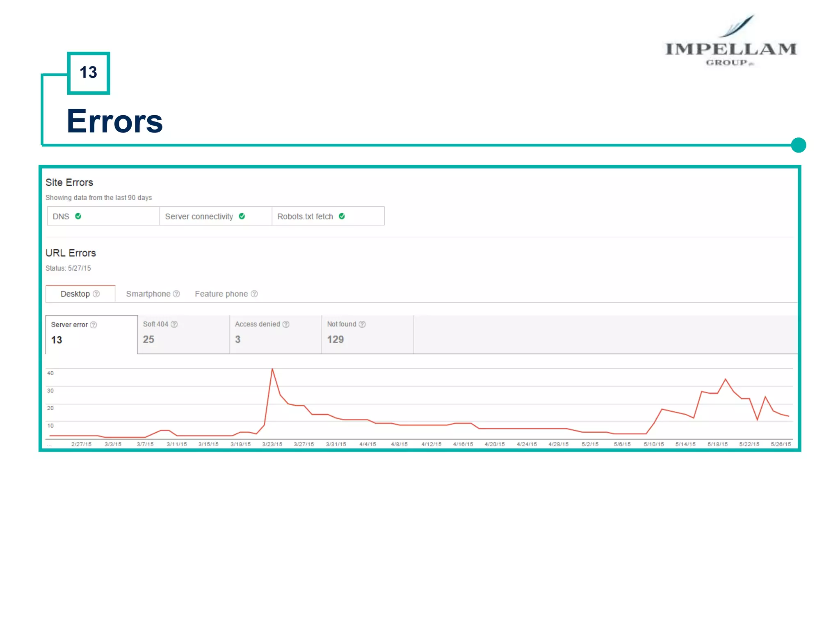Viewport: 840px width, 630px height.
Task: Click the Access denied help icon
Action: pyautogui.click(x=286, y=324)
